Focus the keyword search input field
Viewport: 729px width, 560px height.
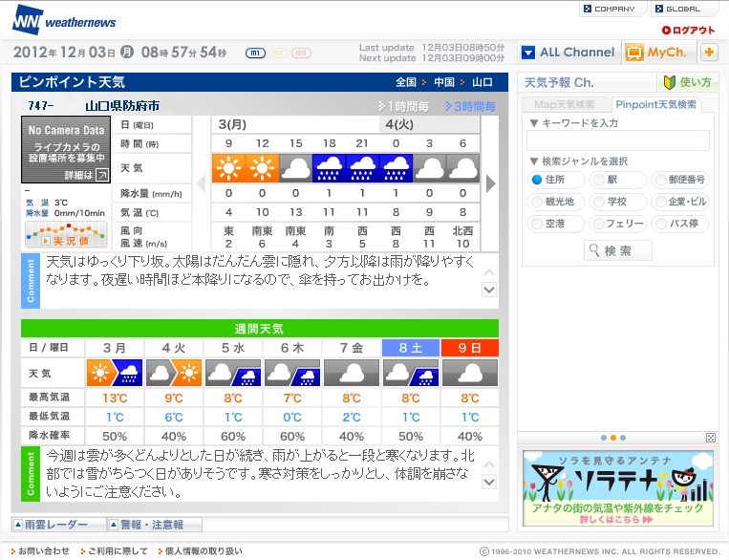pyautogui.click(x=618, y=140)
